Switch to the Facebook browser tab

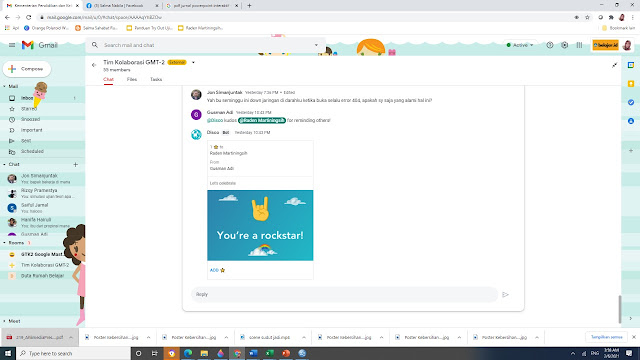(122, 6)
